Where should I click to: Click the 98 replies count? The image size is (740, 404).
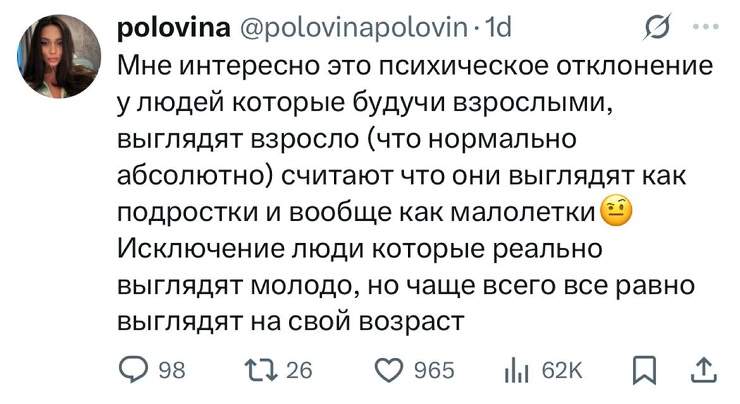[x=172, y=370]
